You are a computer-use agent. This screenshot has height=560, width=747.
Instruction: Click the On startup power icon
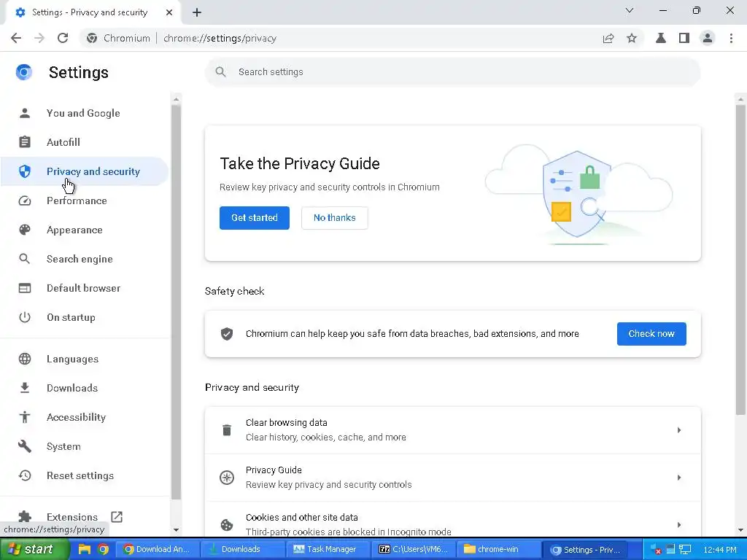(x=25, y=317)
